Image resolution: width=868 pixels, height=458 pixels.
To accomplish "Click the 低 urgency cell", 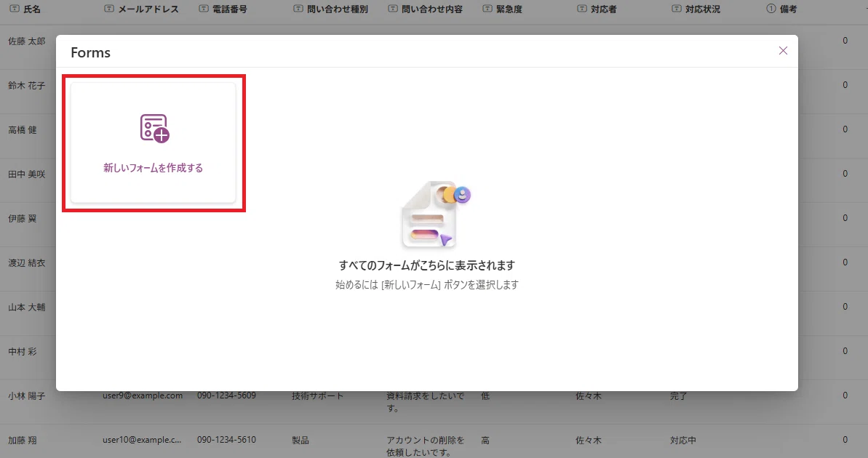I will click(x=485, y=396).
